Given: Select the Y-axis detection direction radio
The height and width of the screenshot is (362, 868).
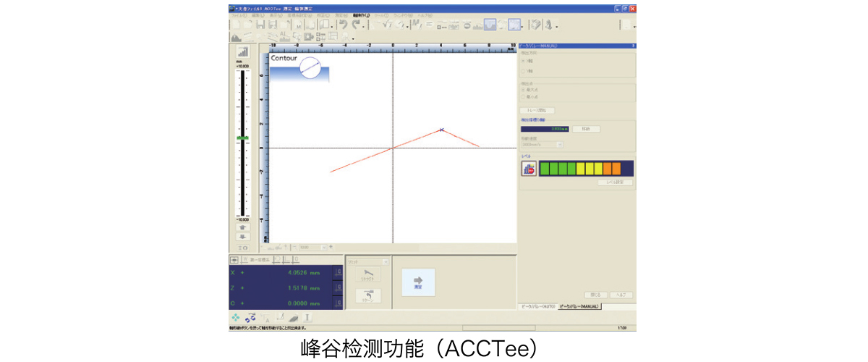Looking at the screenshot, I should tap(523, 71).
